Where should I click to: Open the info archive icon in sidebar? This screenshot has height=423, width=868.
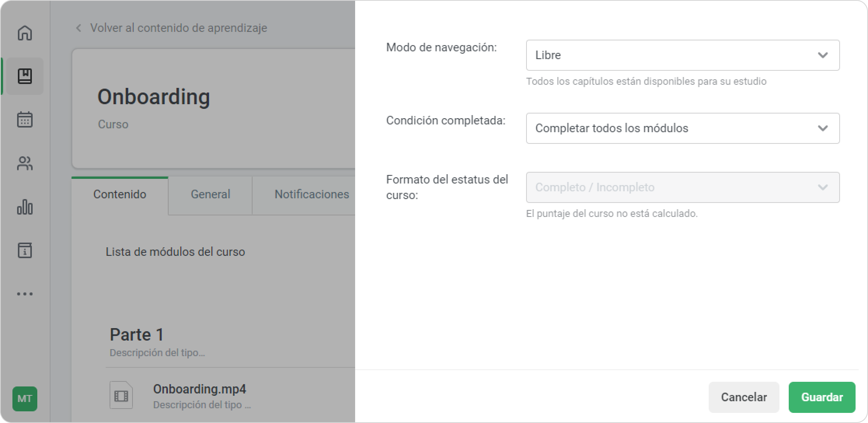[x=25, y=250]
